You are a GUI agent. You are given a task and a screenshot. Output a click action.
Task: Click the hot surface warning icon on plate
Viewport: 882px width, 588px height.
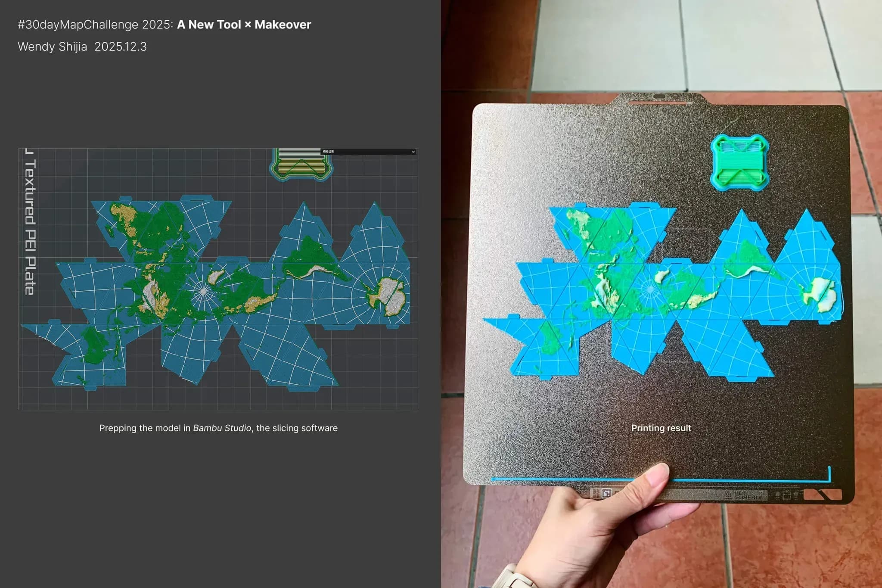[729, 495]
